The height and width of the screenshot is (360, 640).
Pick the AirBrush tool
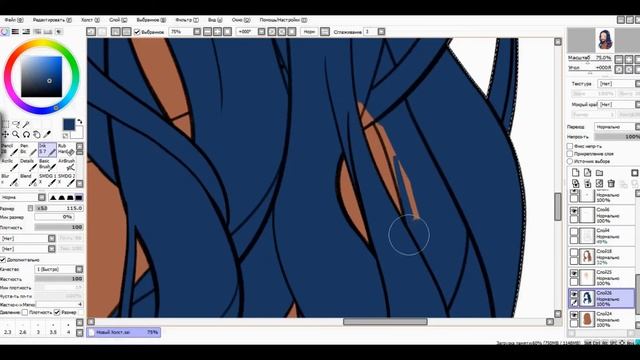pyautogui.click(x=66, y=164)
